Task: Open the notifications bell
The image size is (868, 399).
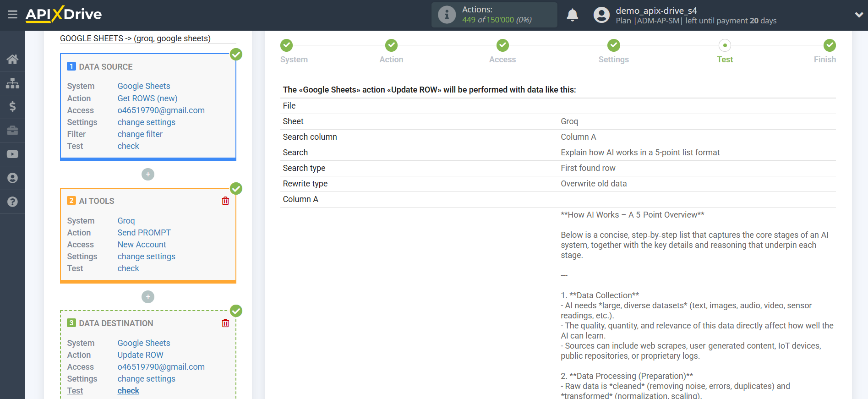Action: [x=572, y=15]
